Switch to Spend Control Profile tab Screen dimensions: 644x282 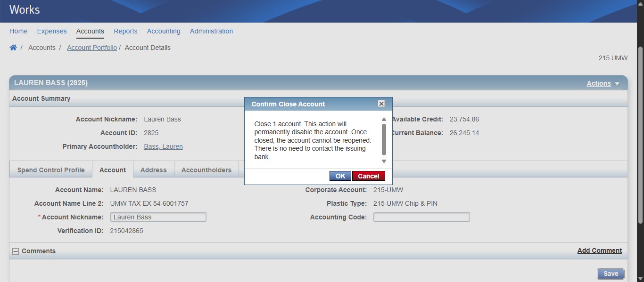coord(51,170)
